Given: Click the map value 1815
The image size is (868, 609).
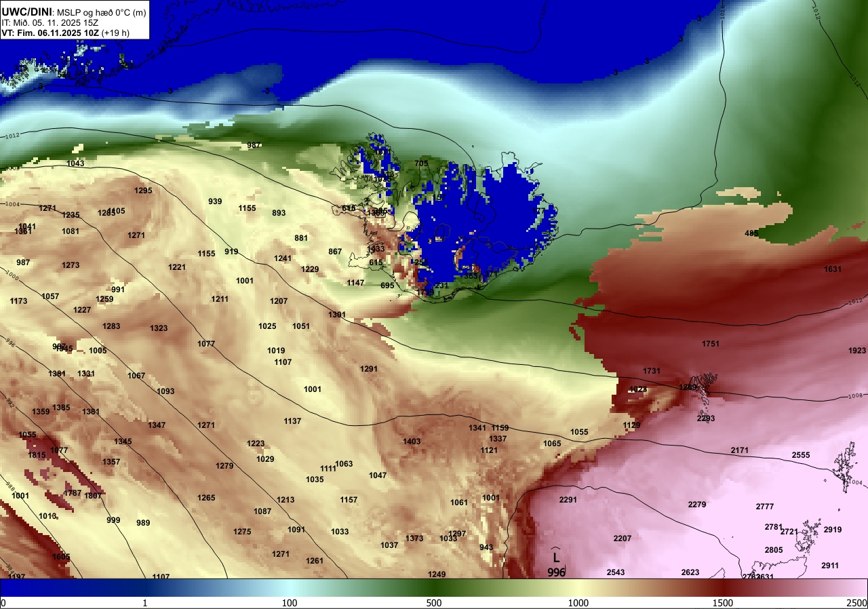Looking at the screenshot, I should 37,455.
